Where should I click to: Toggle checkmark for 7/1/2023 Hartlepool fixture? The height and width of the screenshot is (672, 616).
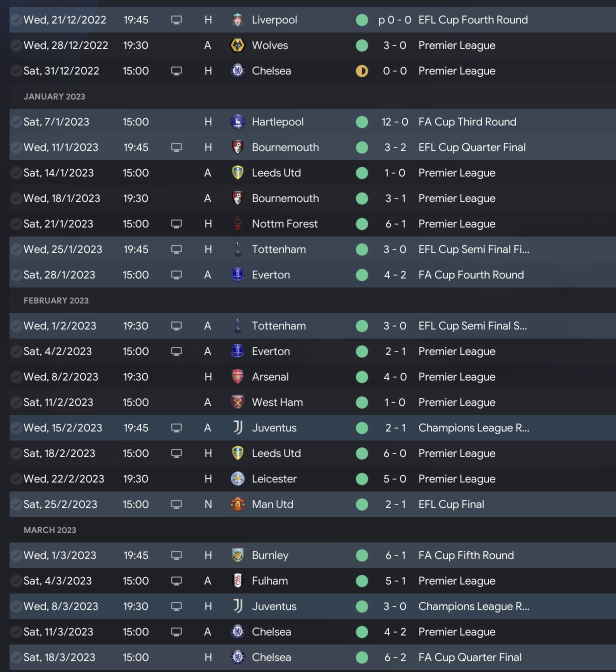click(x=16, y=122)
